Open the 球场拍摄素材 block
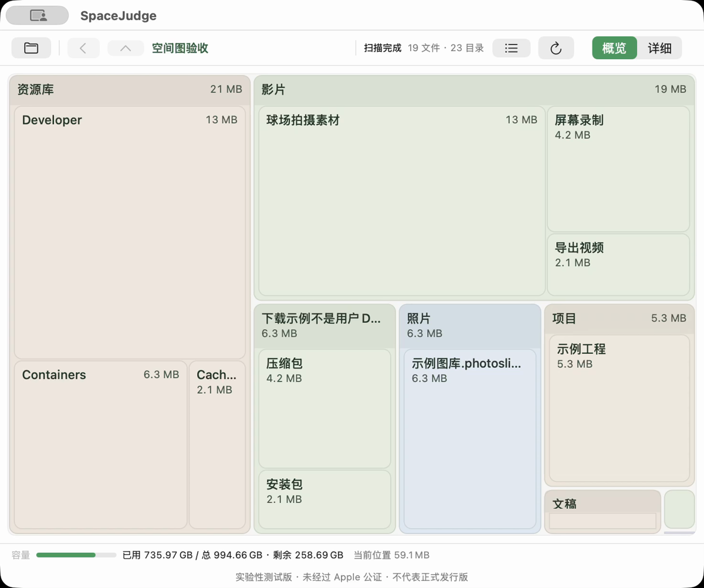704x588 pixels. click(x=402, y=201)
